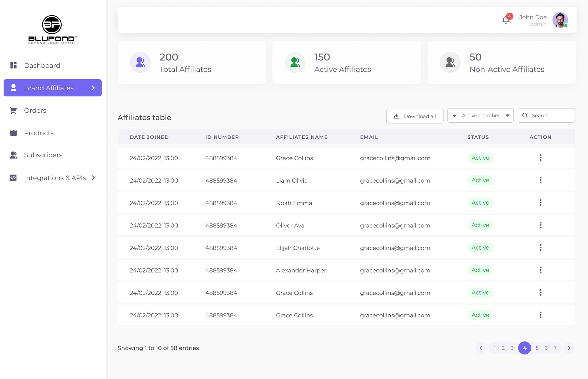Viewport: 588px width, 379px height.
Task: Click John Doe's profile avatar
Action: tap(560, 20)
